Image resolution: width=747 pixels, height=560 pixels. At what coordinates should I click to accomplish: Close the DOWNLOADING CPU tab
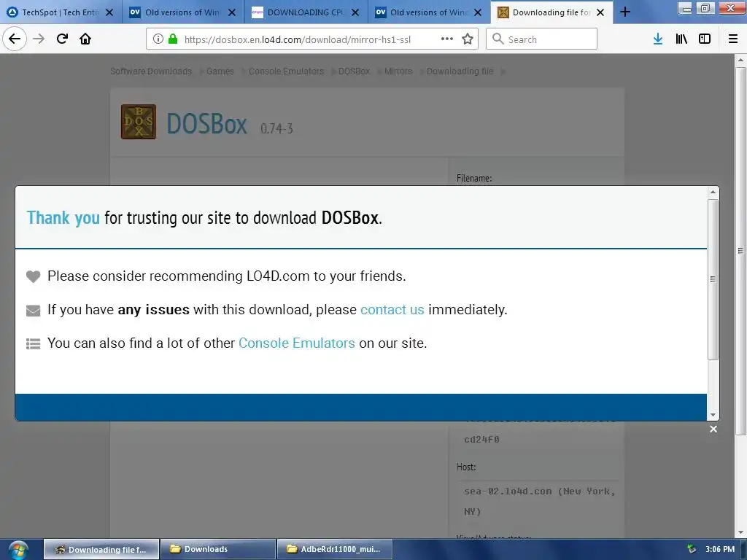click(355, 12)
